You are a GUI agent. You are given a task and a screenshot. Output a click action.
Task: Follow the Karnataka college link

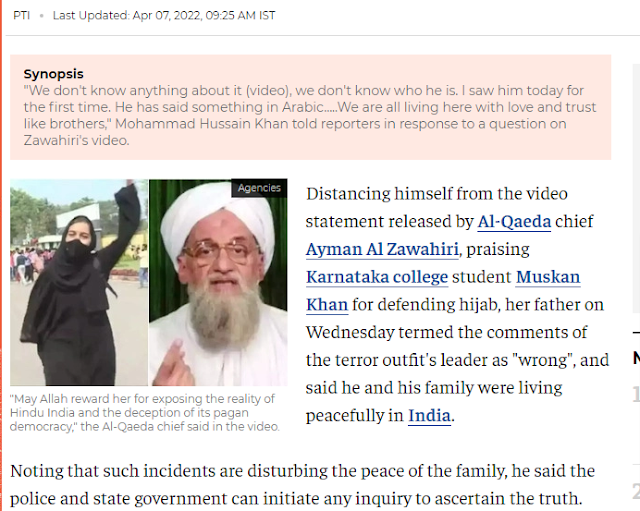[x=377, y=277]
